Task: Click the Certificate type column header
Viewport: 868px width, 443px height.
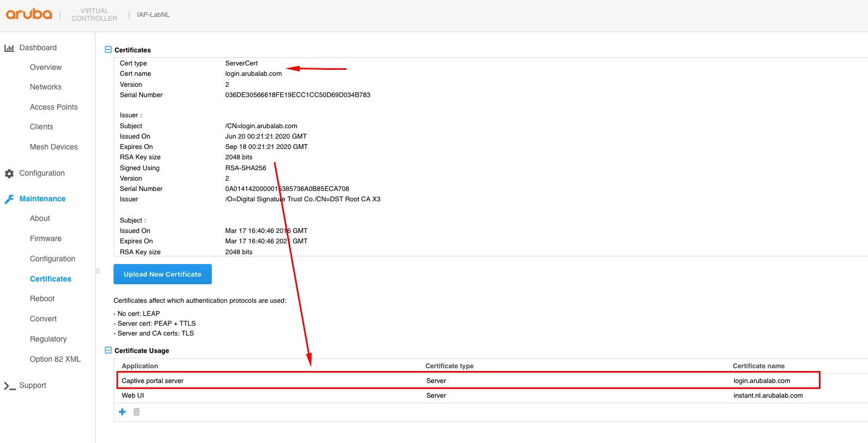Action: click(449, 366)
